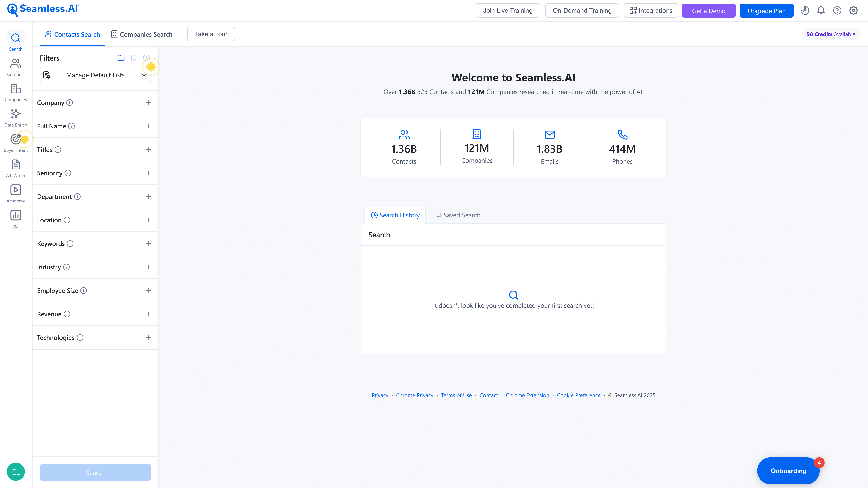
Task: Show info for Location filter
Action: pos(67,220)
